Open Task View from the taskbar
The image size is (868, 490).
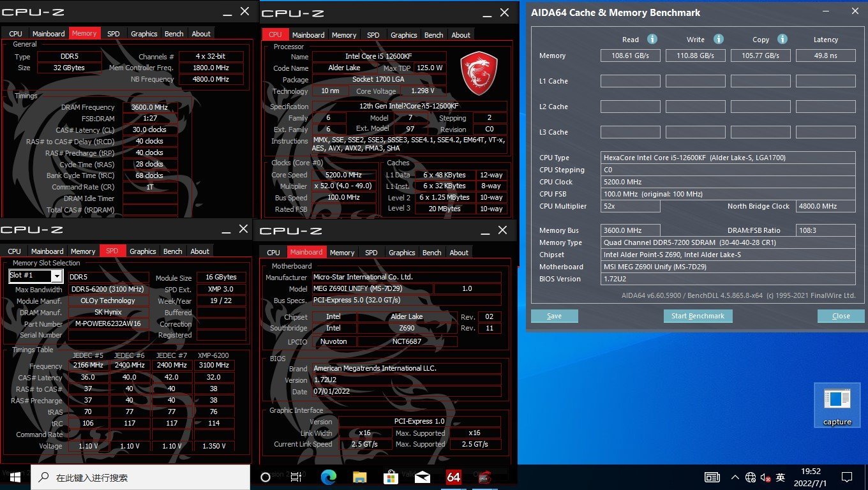297,477
